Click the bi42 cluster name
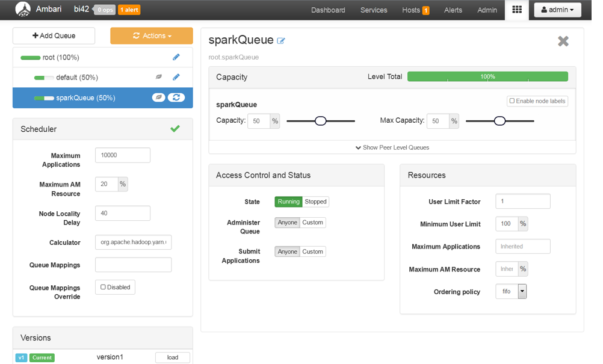 pyautogui.click(x=81, y=9)
